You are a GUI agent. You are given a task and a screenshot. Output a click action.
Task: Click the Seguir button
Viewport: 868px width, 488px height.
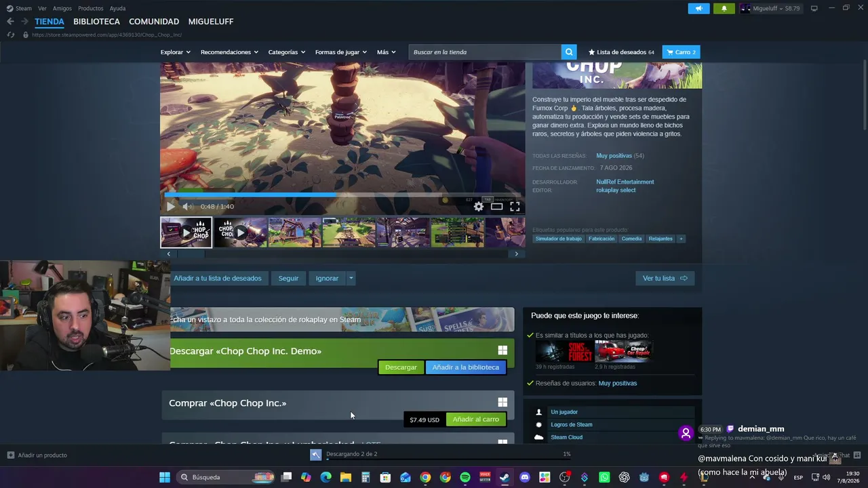[x=288, y=278]
